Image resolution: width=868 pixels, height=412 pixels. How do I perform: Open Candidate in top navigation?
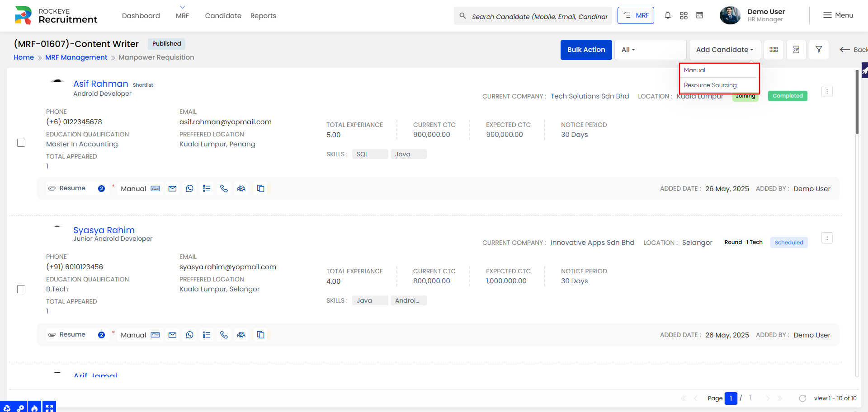[x=223, y=16]
